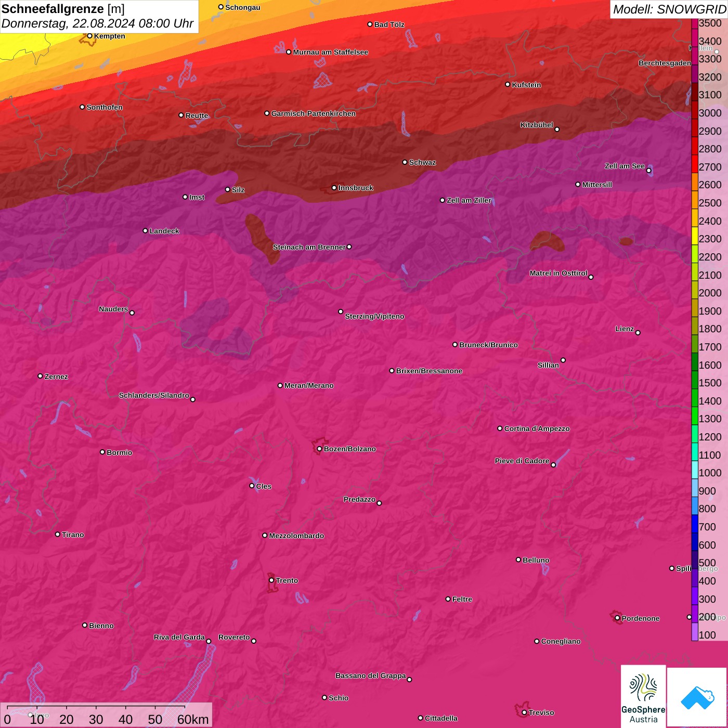The width and height of the screenshot is (728, 728).
Task: Select the Cortina d'Ampezzo map label
Action: tap(537, 429)
